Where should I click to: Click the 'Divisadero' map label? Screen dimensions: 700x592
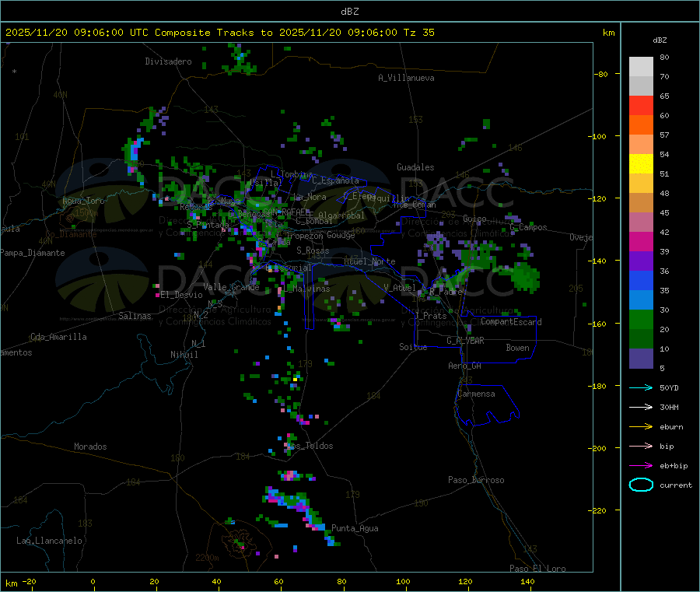[168, 61]
